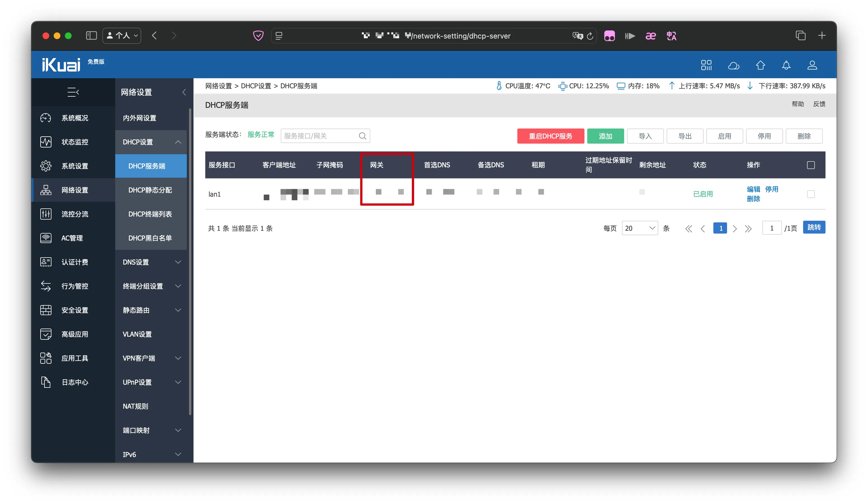Open 高级应用 icon
The width and height of the screenshot is (868, 504).
click(46, 334)
